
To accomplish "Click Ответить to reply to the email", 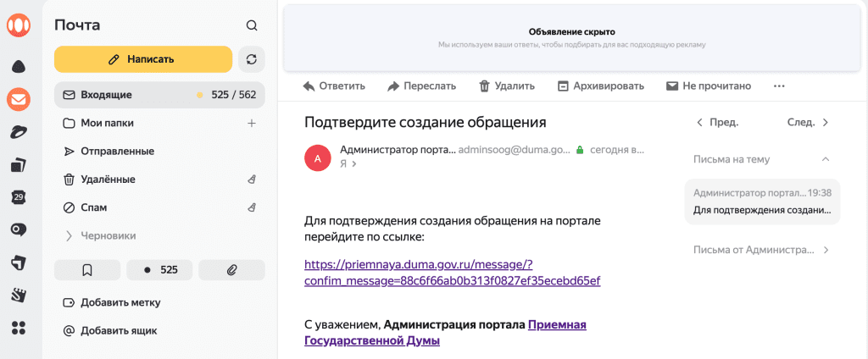I will tap(334, 86).
